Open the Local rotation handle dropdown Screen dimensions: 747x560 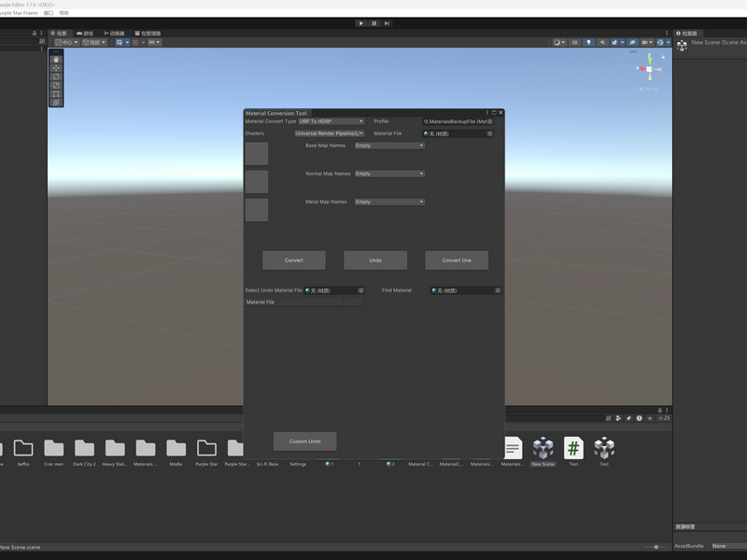(x=94, y=42)
